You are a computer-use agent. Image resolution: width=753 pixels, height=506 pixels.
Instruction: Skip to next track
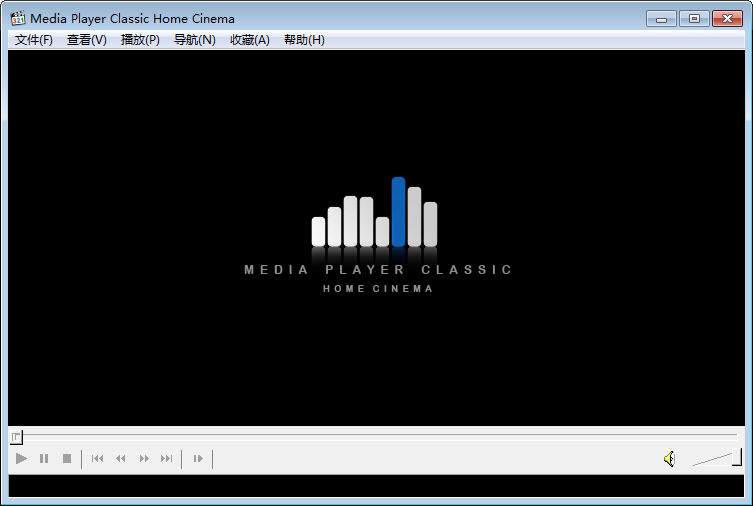click(166, 458)
